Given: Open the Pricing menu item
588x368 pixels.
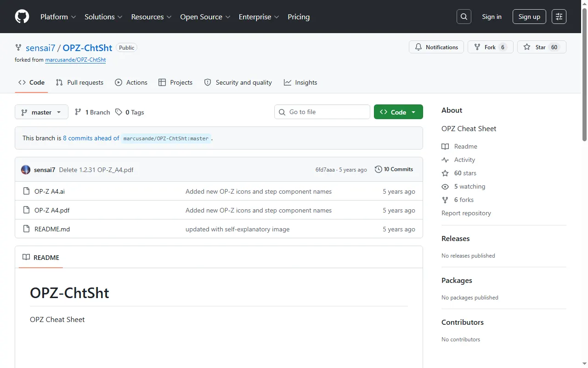Looking at the screenshot, I should tap(299, 17).
